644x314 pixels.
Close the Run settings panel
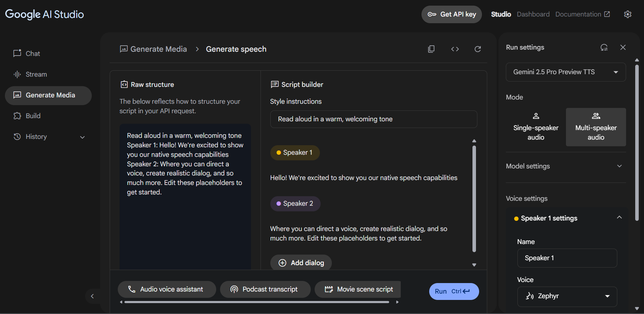pyautogui.click(x=623, y=47)
